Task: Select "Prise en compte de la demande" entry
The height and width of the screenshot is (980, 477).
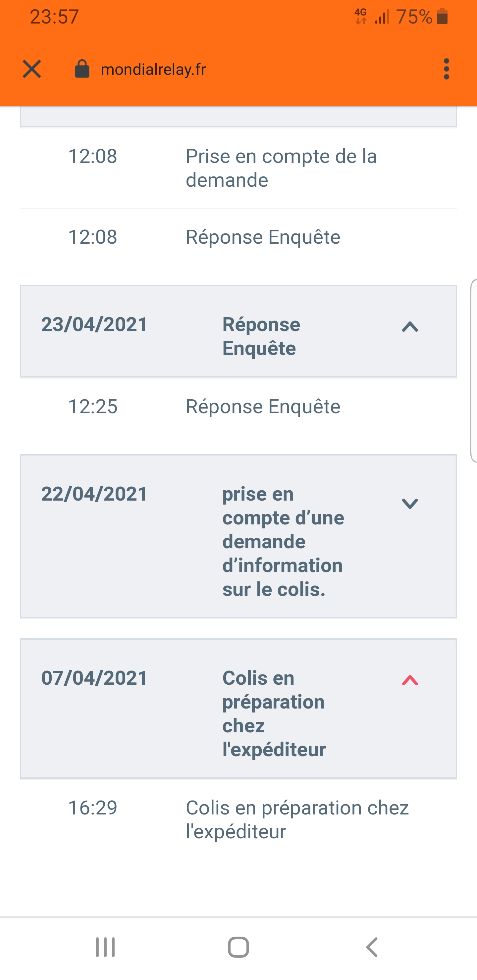Action: [x=281, y=168]
